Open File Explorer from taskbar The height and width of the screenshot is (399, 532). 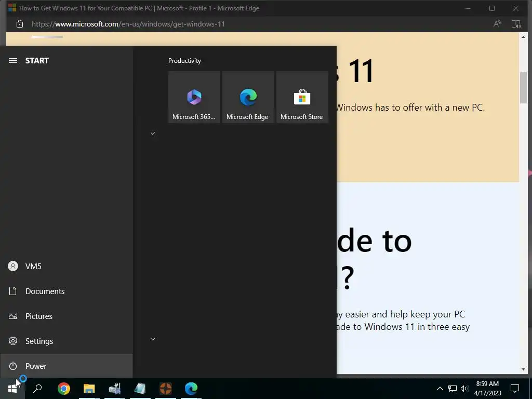(89, 389)
